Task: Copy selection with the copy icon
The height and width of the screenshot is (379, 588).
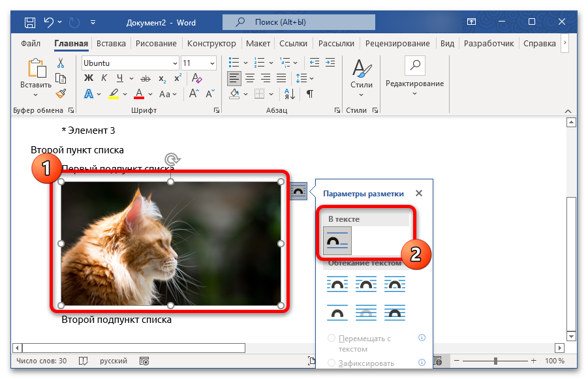Action: click(x=61, y=78)
